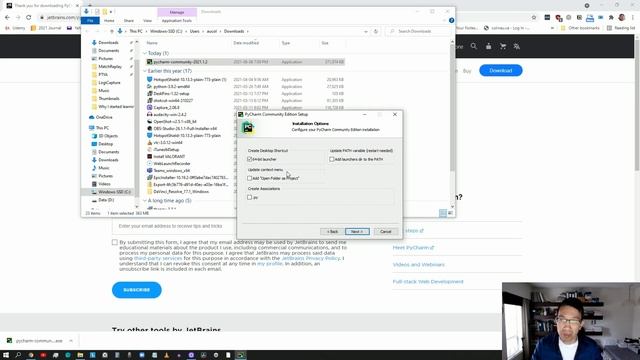
Task: Click the iTunes64Setup file icon
Action: [x=149, y=149]
